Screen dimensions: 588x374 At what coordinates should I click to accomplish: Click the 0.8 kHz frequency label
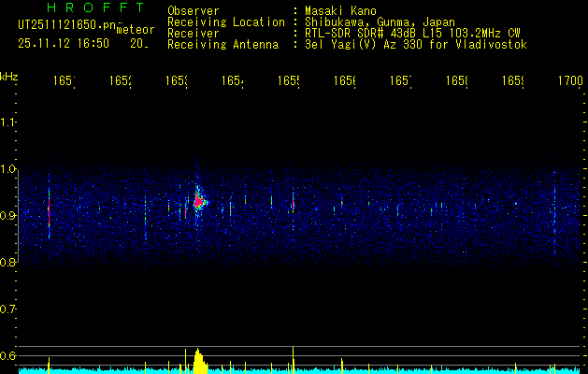tap(7, 262)
